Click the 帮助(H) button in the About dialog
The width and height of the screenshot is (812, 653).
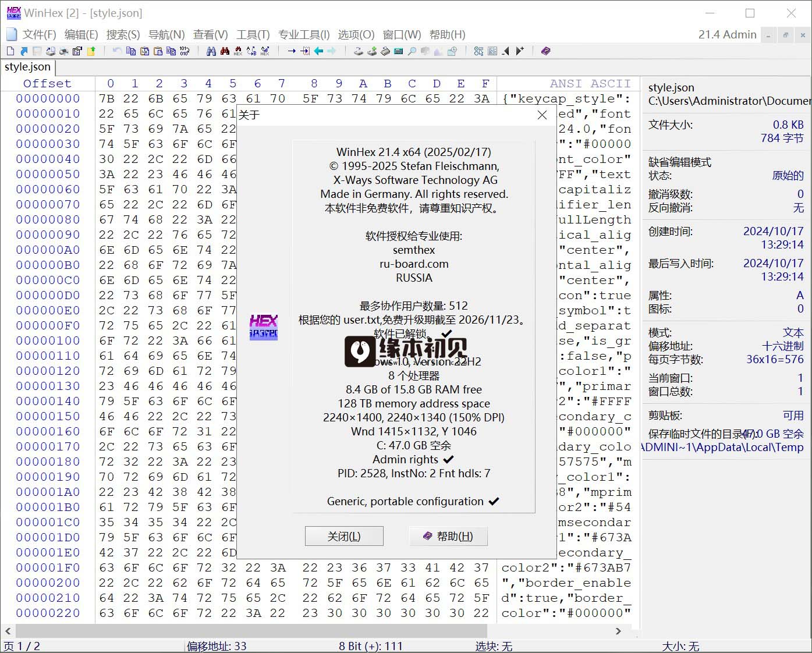point(448,536)
